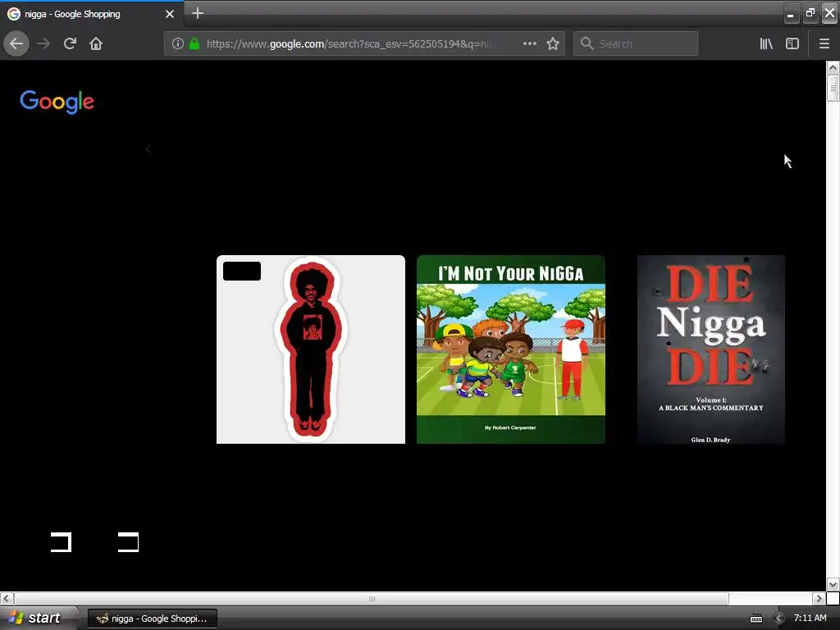Open page actions three-dot menu
Image resolution: width=840 pixels, height=630 pixels.
pos(529,43)
